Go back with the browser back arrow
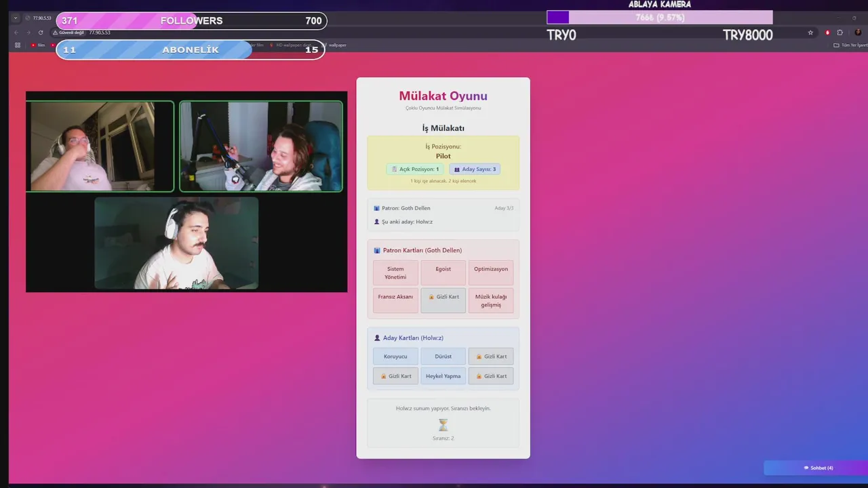The height and width of the screenshot is (488, 868). coord(16,33)
